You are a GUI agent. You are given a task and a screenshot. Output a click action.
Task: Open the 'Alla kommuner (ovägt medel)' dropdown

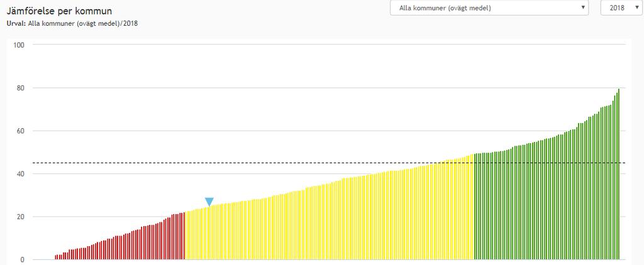point(489,8)
